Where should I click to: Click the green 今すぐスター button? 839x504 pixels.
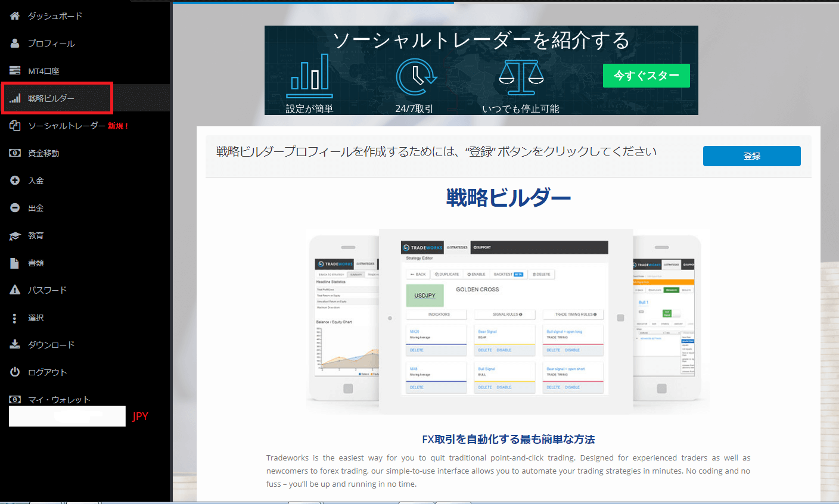pyautogui.click(x=647, y=76)
